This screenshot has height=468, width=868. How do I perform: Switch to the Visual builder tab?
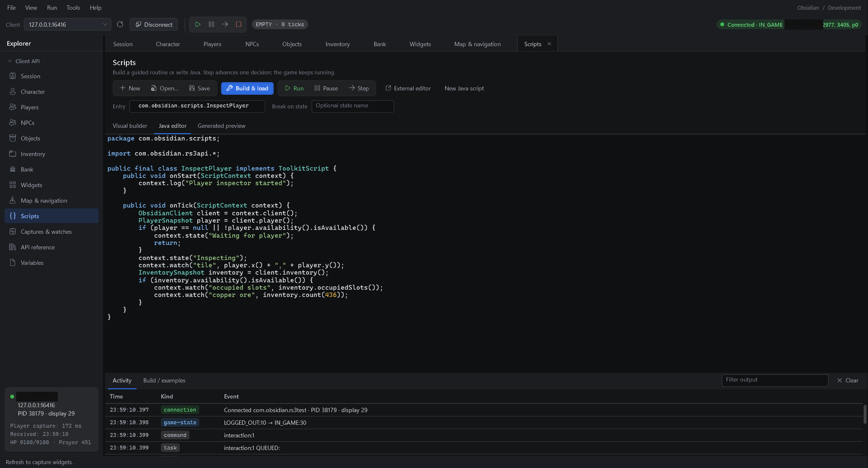(x=130, y=126)
